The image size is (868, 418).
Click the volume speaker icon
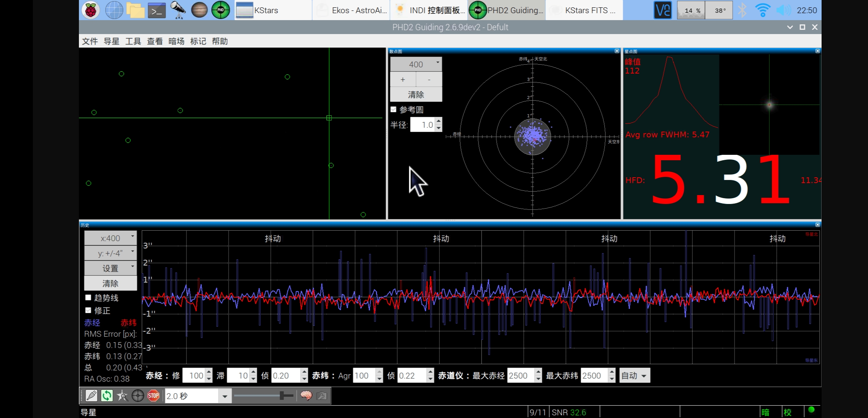[x=783, y=10]
